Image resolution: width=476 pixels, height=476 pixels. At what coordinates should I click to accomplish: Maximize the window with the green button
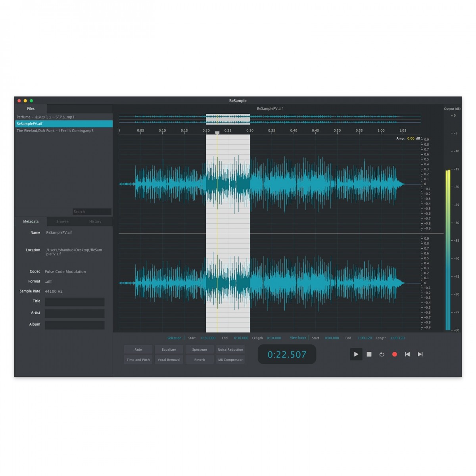coord(31,101)
